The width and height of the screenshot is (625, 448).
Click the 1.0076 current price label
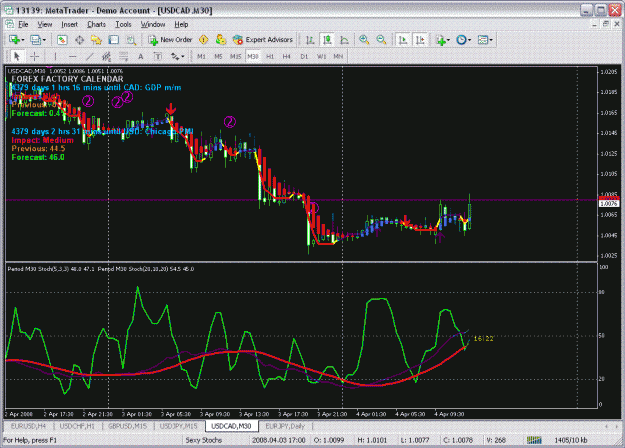[609, 204]
